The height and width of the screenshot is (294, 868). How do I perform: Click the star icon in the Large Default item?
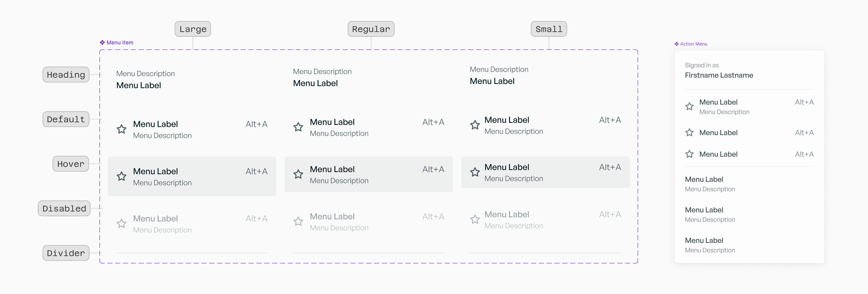click(x=121, y=129)
